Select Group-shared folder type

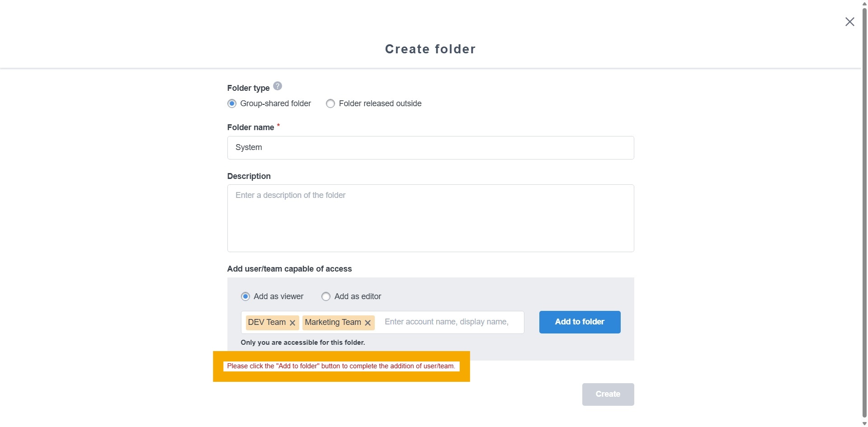pyautogui.click(x=232, y=103)
